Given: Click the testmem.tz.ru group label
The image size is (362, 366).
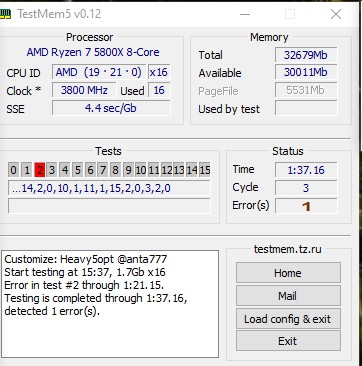Looking at the screenshot, I should (288, 249).
